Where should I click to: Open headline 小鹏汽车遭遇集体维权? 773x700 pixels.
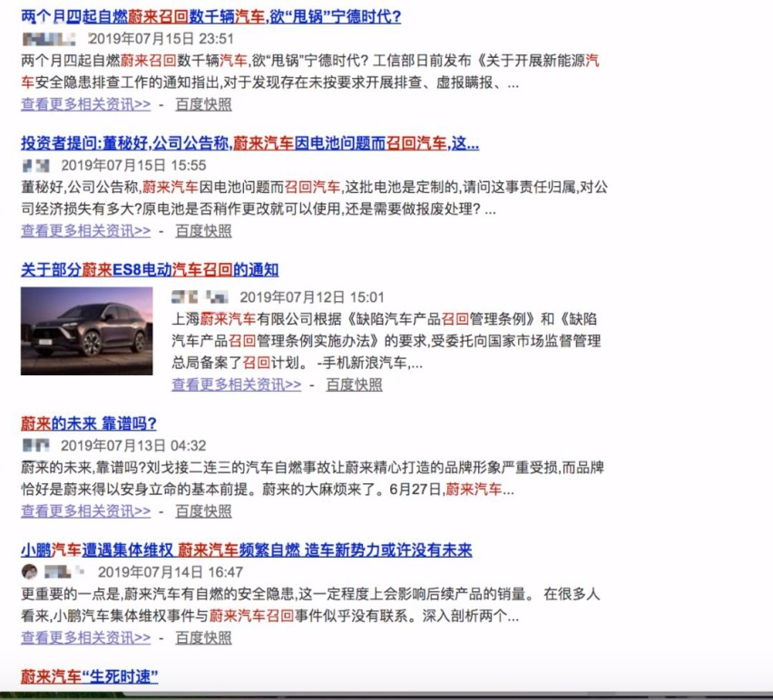[x=247, y=550]
